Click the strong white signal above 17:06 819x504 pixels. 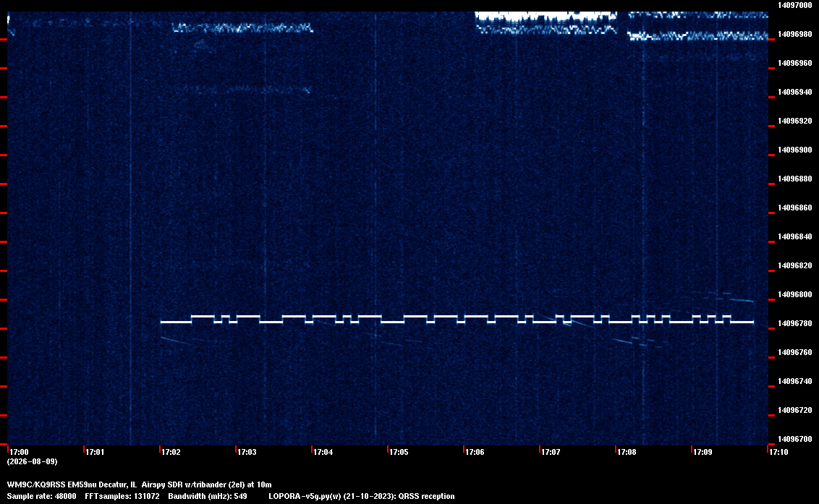tap(546, 17)
